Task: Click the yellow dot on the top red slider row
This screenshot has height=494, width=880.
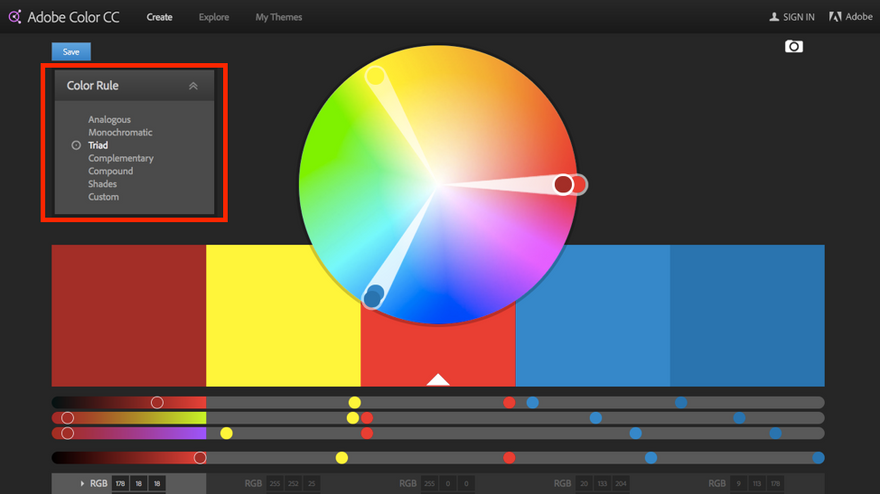Action: pos(354,402)
